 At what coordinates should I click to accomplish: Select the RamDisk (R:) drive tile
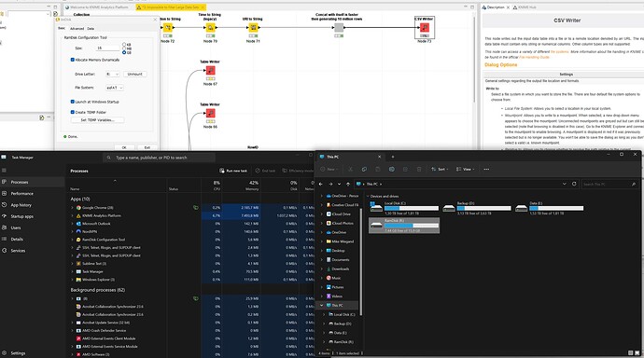coord(404,226)
